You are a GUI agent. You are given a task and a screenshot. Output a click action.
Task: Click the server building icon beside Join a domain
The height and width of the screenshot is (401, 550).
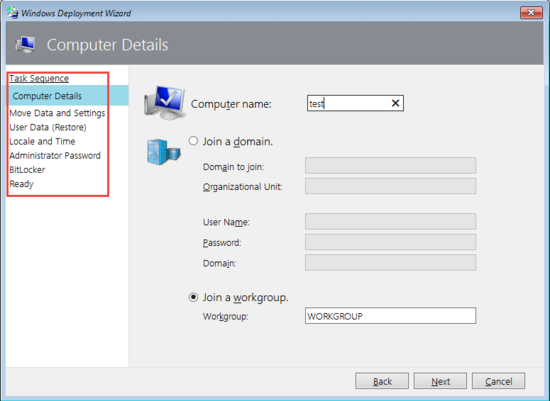point(163,151)
